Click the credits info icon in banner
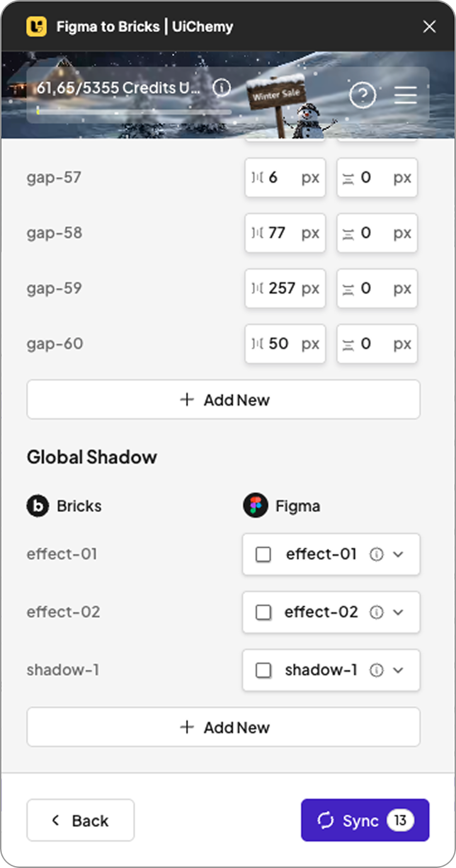The height and width of the screenshot is (868, 456). 222,88
